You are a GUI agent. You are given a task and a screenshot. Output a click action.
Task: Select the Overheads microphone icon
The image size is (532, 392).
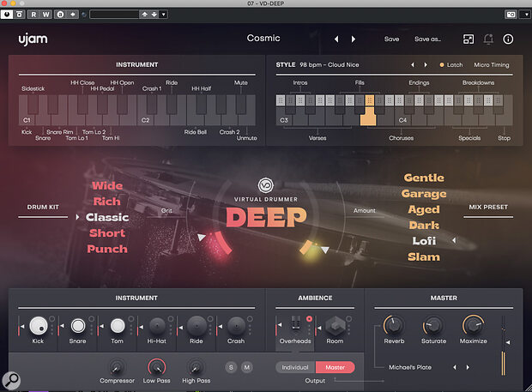(296, 323)
